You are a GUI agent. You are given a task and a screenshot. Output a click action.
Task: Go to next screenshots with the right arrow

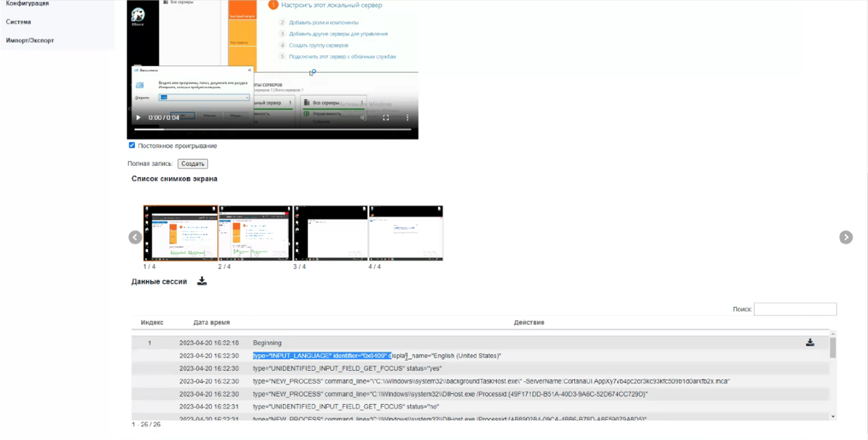pos(846,237)
